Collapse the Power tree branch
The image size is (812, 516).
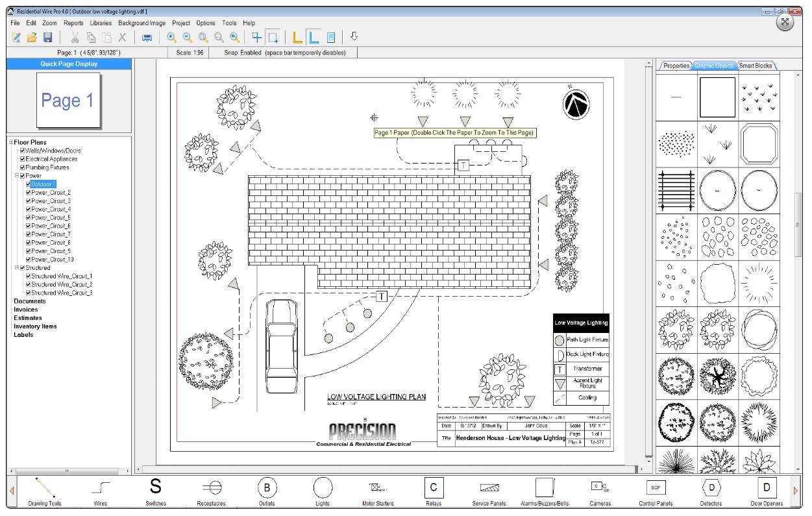pos(17,176)
